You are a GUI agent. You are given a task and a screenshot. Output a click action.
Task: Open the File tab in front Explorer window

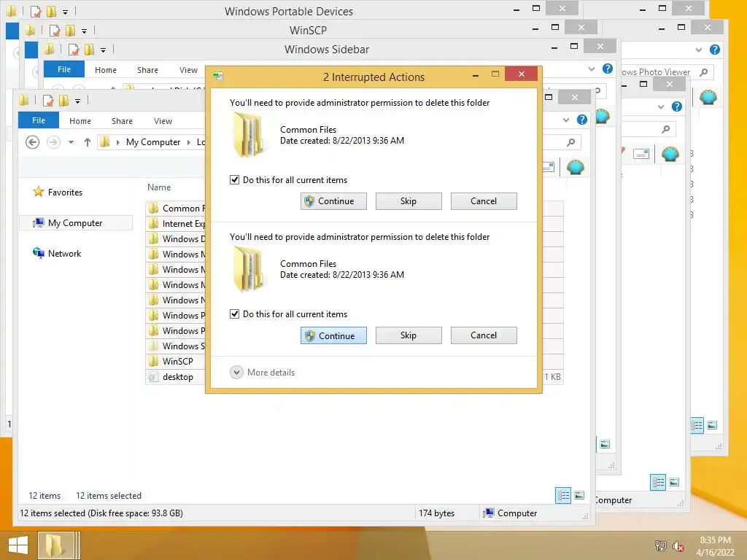(39, 120)
